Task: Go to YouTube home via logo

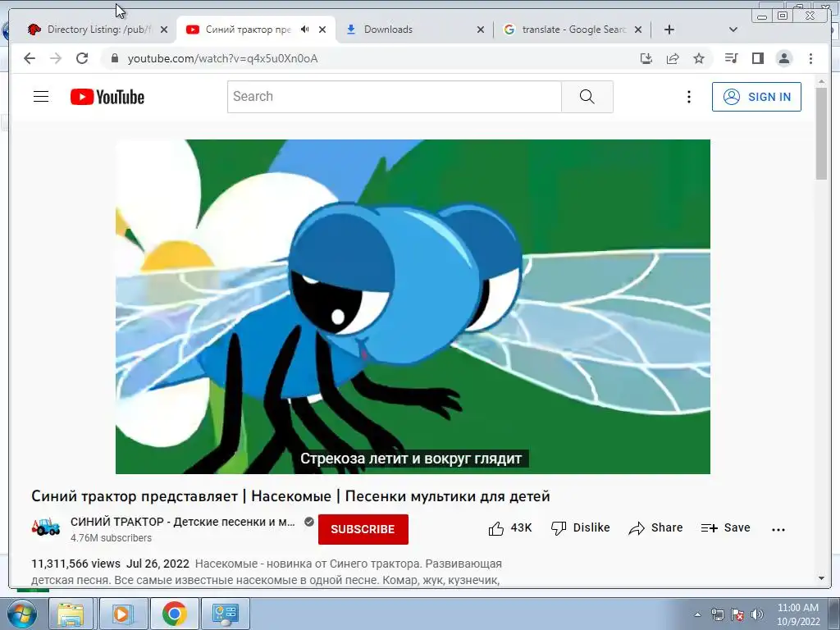Action: [107, 97]
